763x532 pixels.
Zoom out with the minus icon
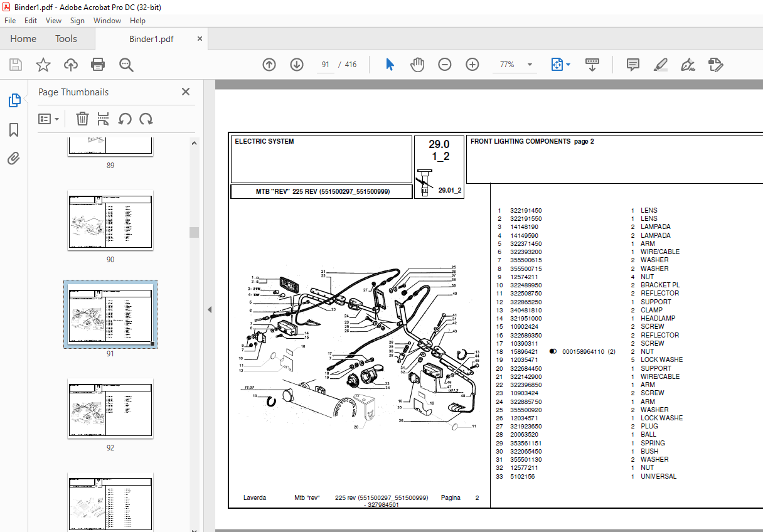point(445,65)
